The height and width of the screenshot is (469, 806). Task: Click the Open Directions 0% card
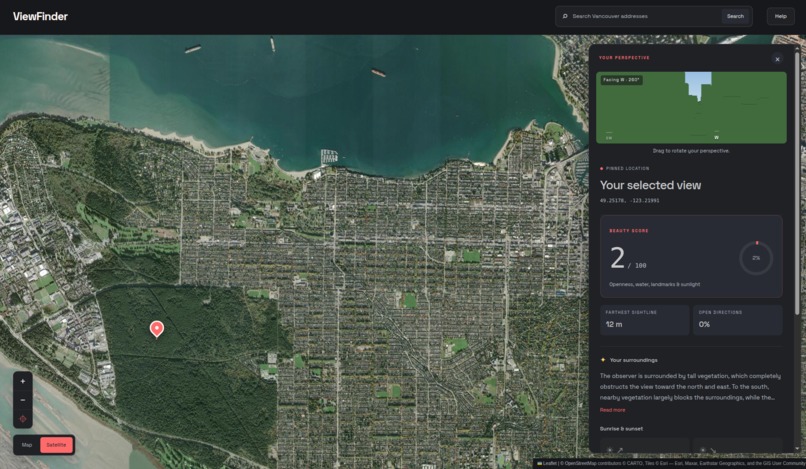(738, 320)
